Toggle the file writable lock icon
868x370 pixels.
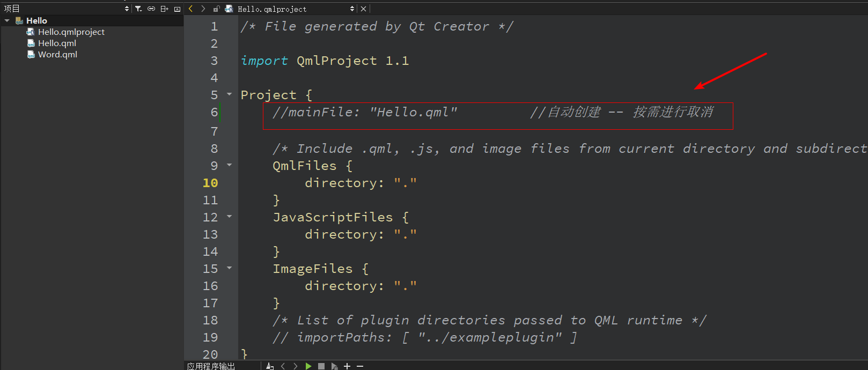coord(216,9)
